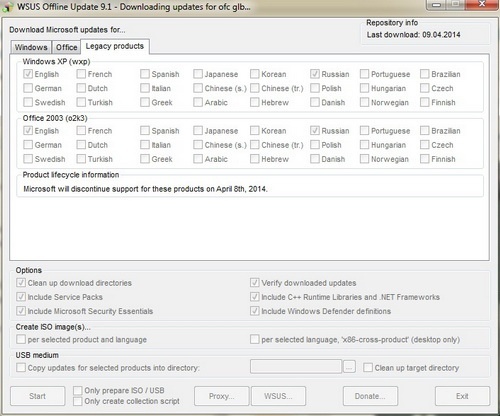
Task: Click the Exit button
Action: tap(462, 396)
